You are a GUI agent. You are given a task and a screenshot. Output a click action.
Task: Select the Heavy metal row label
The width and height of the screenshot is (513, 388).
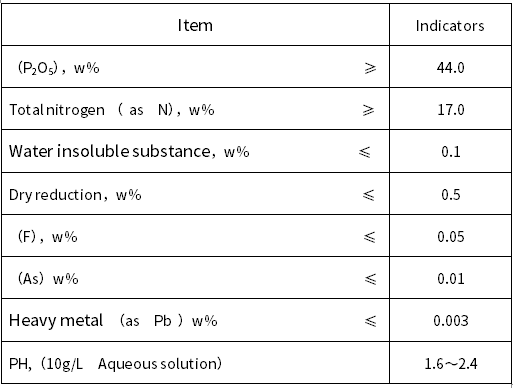click(113, 321)
